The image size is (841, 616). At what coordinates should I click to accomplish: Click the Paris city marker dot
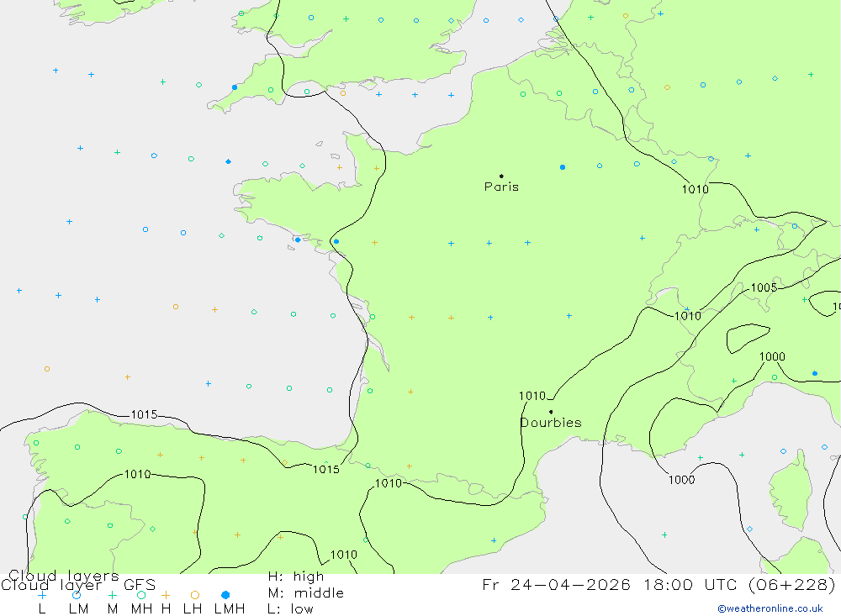click(x=501, y=176)
